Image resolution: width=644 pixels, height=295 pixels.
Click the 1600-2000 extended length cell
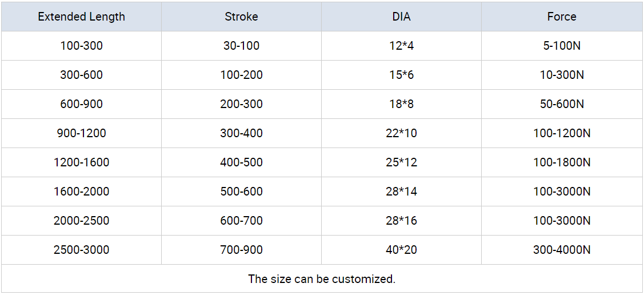pyautogui.click(x=81, y=192)
